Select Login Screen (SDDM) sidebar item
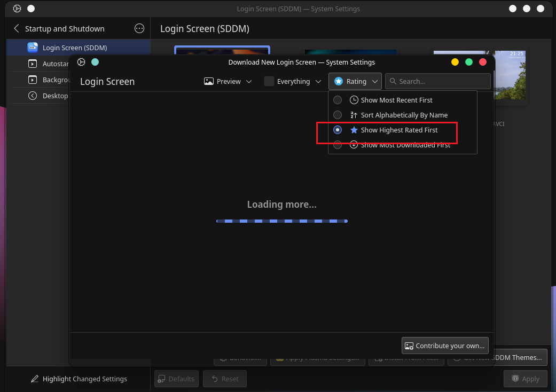 click(x=79, y=48)
